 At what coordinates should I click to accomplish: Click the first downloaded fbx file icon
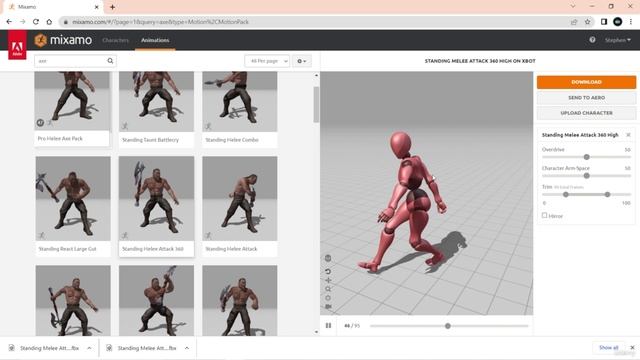[11, 348]
